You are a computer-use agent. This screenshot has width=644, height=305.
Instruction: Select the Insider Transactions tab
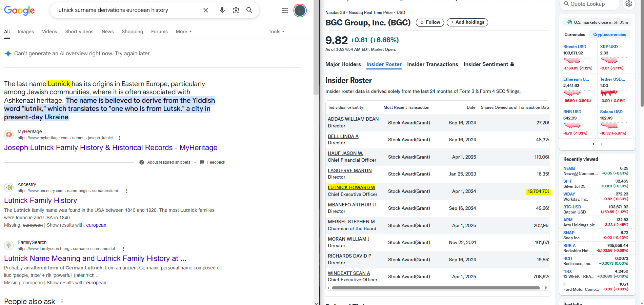click(432, 64)
